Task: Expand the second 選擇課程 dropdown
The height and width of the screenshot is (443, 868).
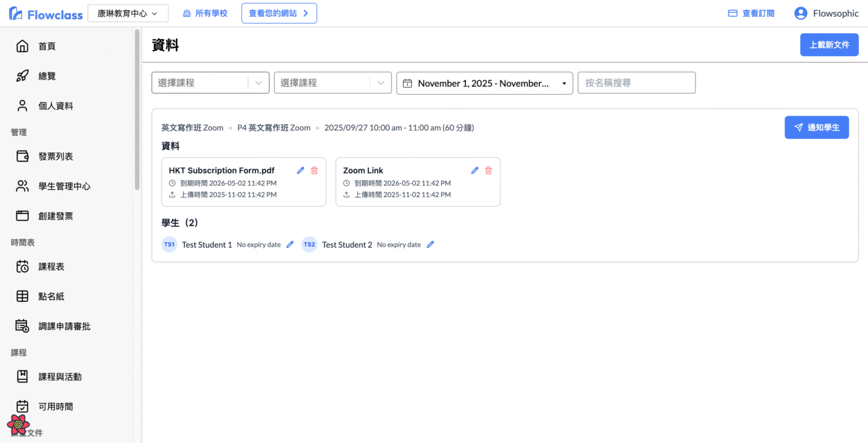Action: tap(380, 83)
